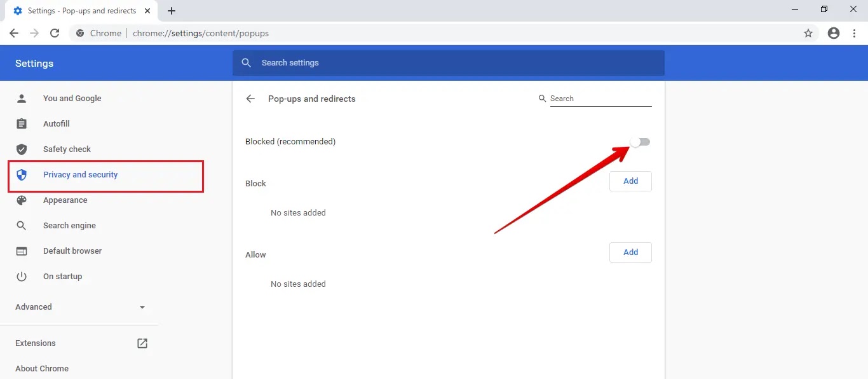Open the Chrome profile avatar menu
This screenshot has width=868, height=379.
point(834,33)
